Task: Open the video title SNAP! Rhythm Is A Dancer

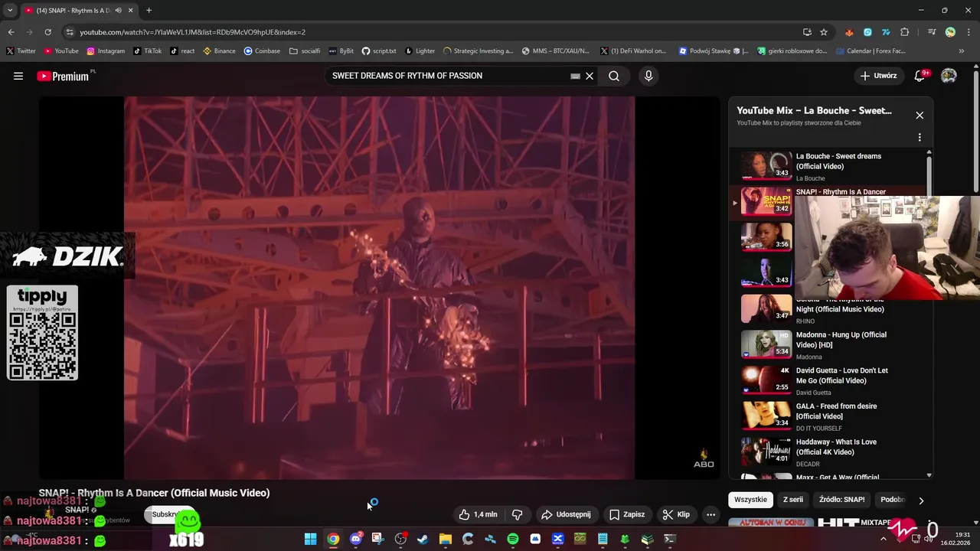Action: coord(154,493)
